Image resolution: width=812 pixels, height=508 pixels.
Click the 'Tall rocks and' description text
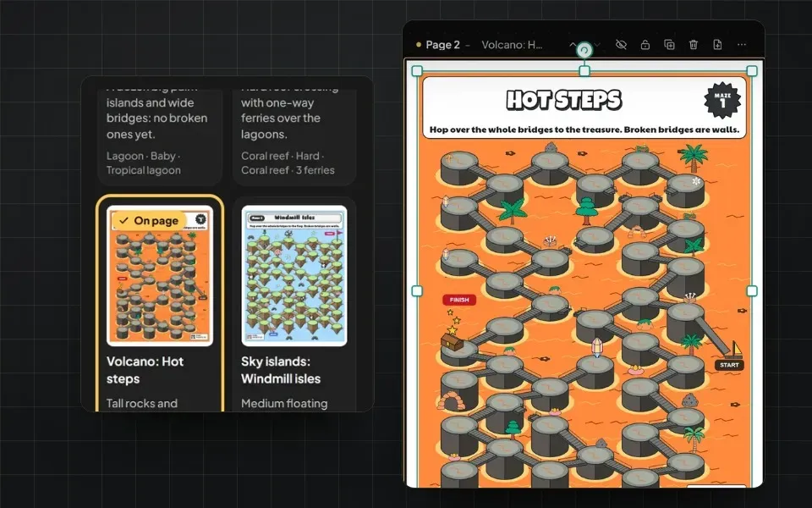(142, 403)
